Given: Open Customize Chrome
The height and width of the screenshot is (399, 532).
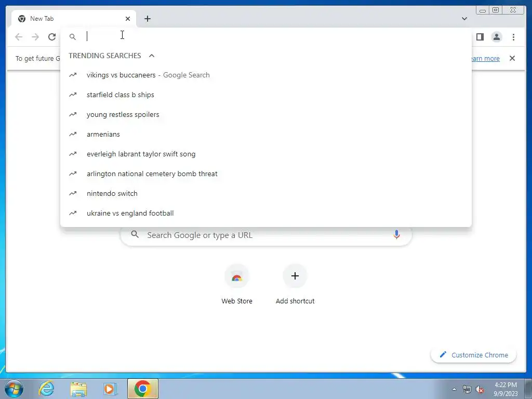Looking at the screenshot, I should 474,355.
